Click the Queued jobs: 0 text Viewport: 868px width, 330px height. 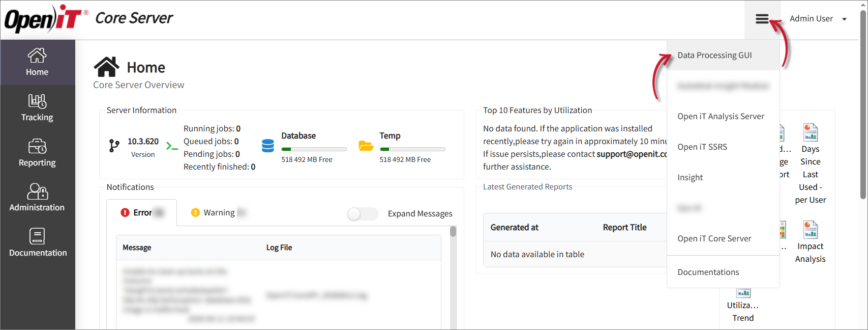click(211, 141)
